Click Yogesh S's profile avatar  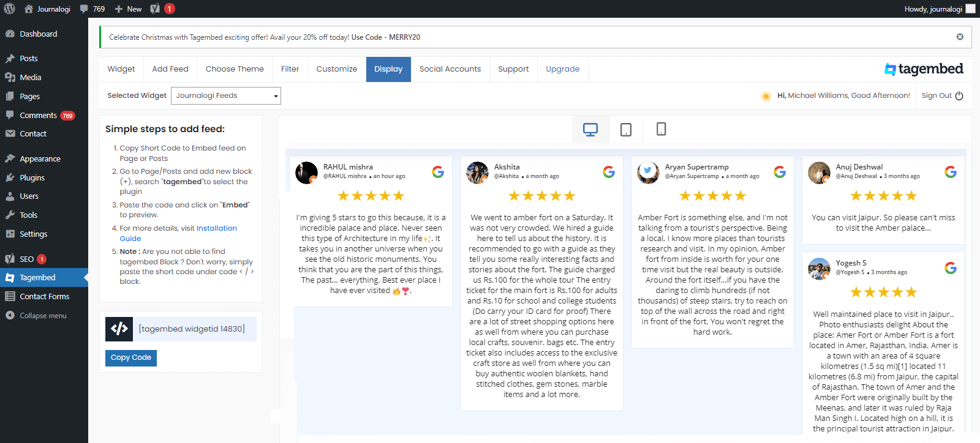(x=819, y=269)
